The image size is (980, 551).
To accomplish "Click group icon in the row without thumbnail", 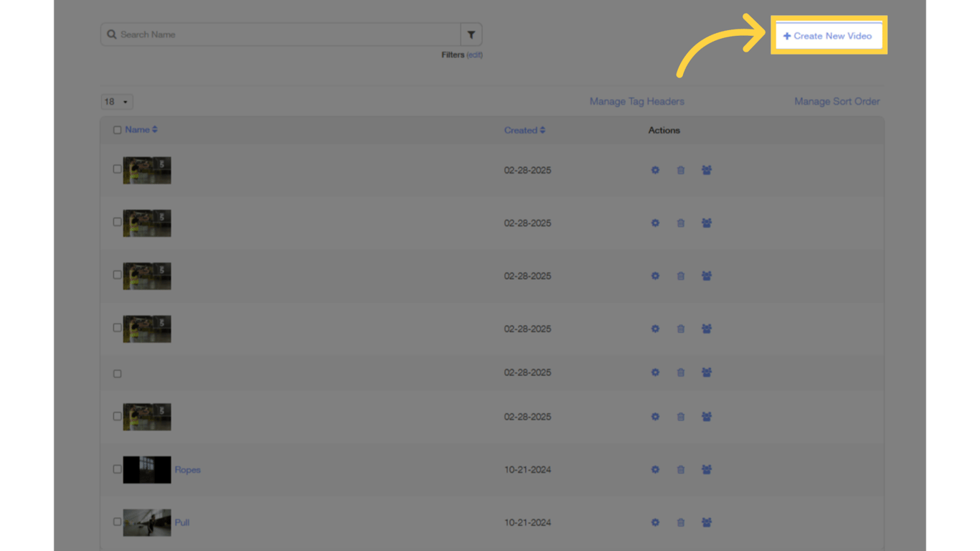I will (x=707, y=373).
